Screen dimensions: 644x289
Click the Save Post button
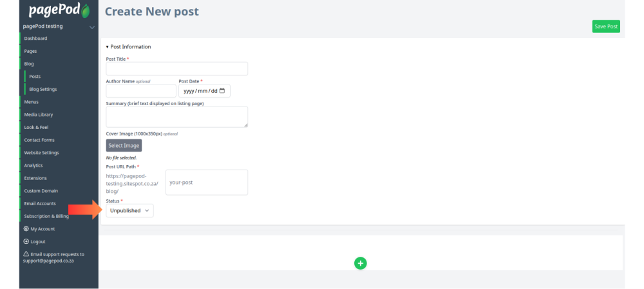click(x=606, y=26)
